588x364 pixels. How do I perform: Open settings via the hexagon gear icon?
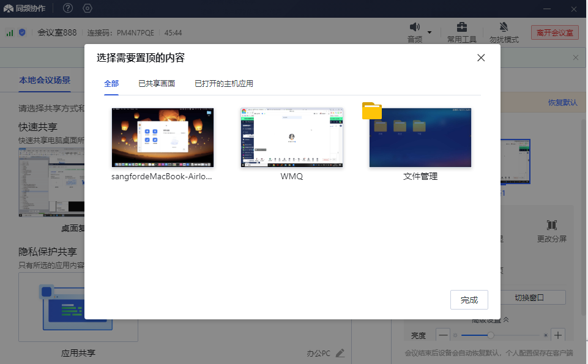pyautogui.click(x=87, y=8)
